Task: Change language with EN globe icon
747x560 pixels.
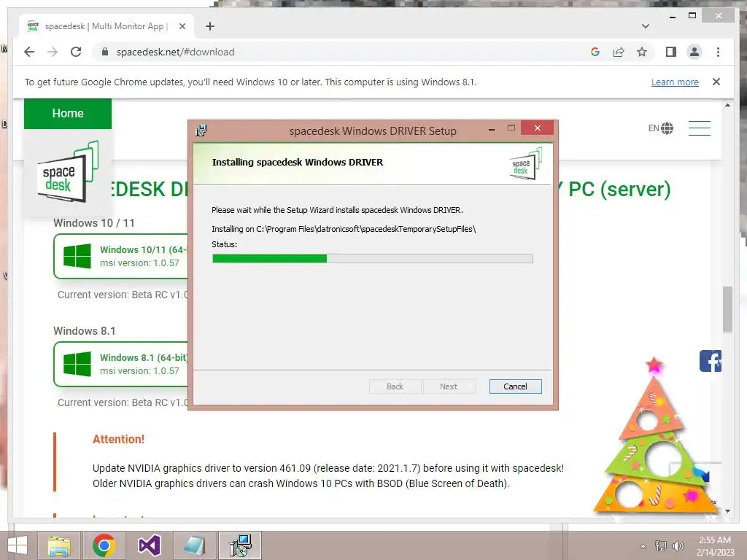Action: click(661, 128)
